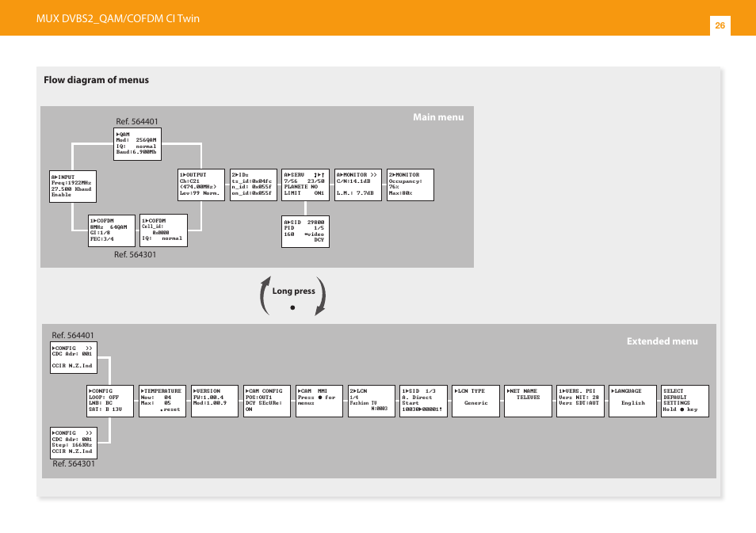
Task: Click the OUTPUT Ch:C21 menu screen box
Action: 200,185
